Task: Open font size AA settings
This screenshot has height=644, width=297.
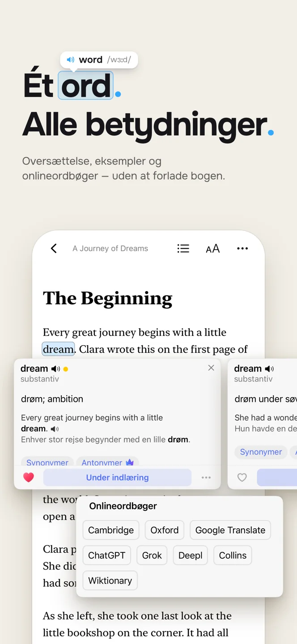Action: (212, 249)
